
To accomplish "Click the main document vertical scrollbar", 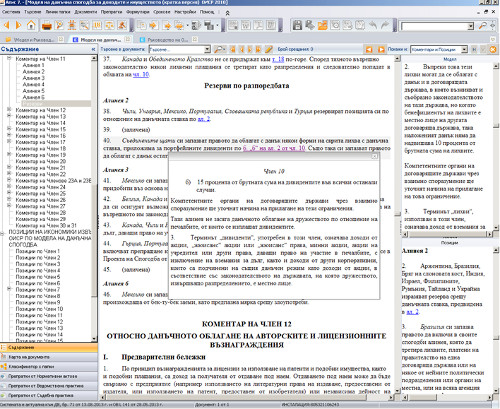I will pyautogui.click(x=397, y=224).
